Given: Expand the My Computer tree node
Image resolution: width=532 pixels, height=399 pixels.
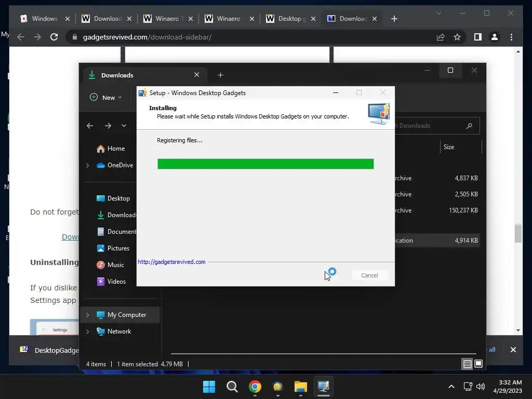Looking at the screenshot, I should 87,315.
